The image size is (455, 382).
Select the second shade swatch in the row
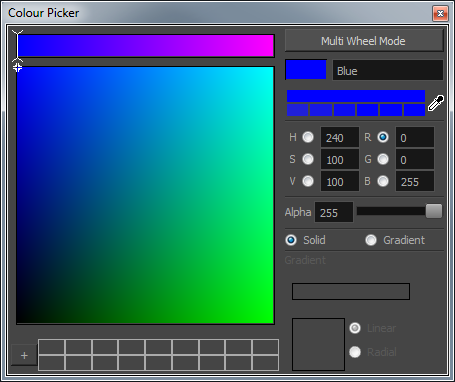321,110
